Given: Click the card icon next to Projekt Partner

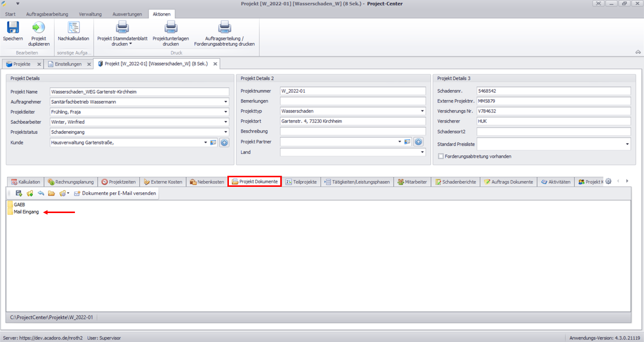Looking at the screenshot, I should point(408,142).
